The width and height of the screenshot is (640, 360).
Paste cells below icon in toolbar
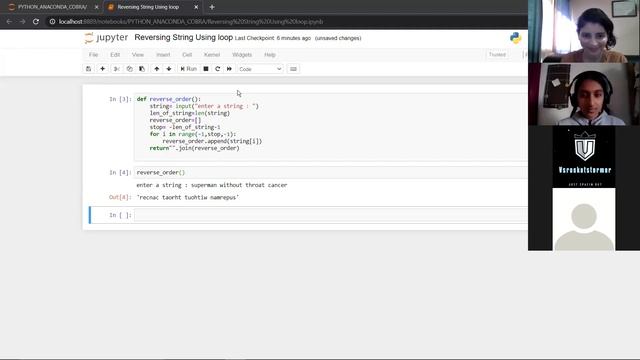tap(142, 69)
